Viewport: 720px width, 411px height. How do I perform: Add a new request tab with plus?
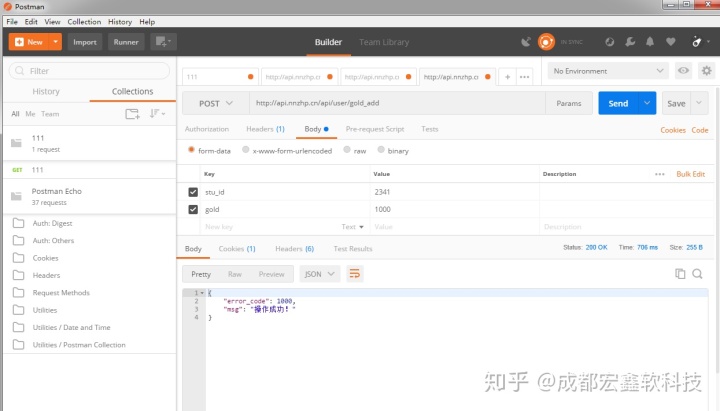[x=507, y=77]
